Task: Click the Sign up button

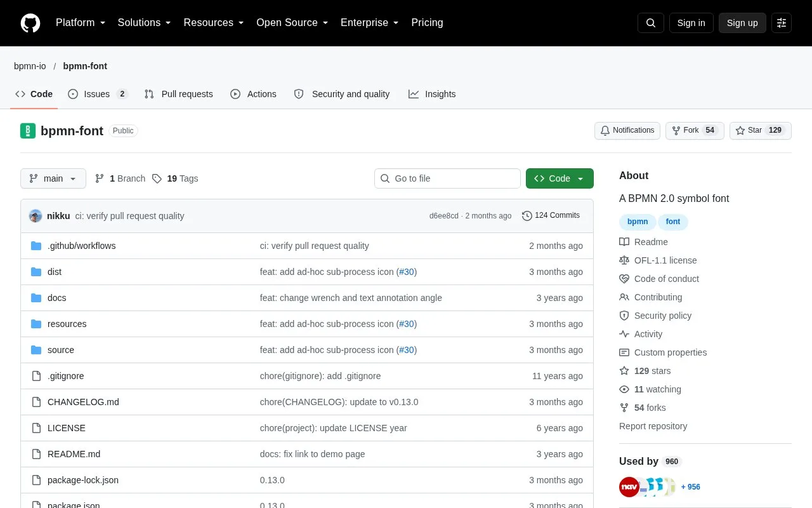Action: [x=742, y=23]
